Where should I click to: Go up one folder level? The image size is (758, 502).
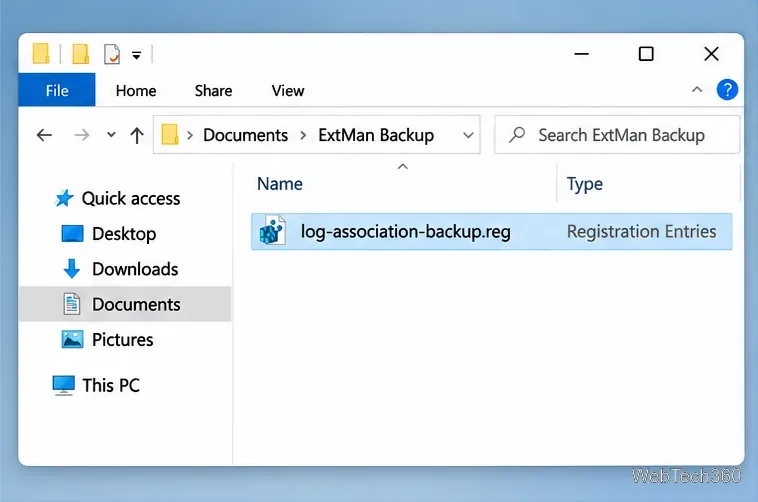(137, 135)
